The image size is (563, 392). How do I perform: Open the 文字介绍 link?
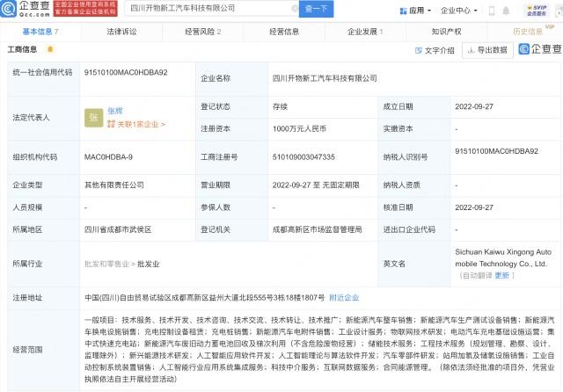pos(435,51)
